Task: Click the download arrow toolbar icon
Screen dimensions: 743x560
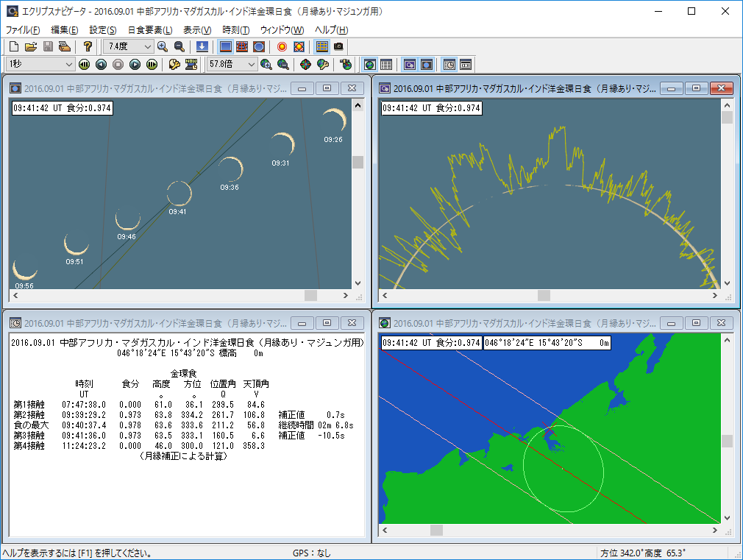Action: (202, 46)
